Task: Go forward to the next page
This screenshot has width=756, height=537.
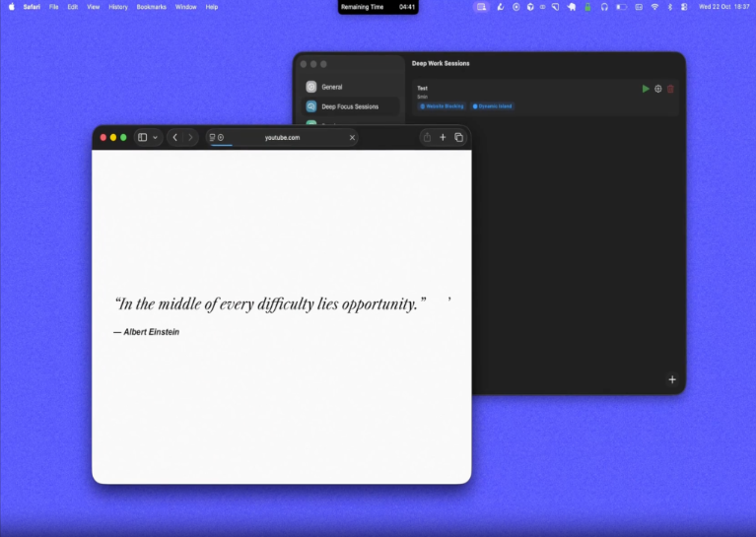Action: coord(190,138)
